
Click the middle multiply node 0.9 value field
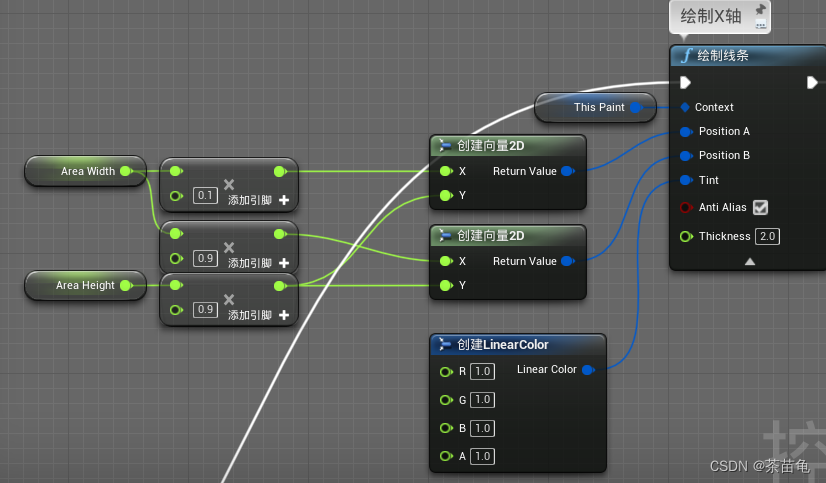tap(205, 259)
